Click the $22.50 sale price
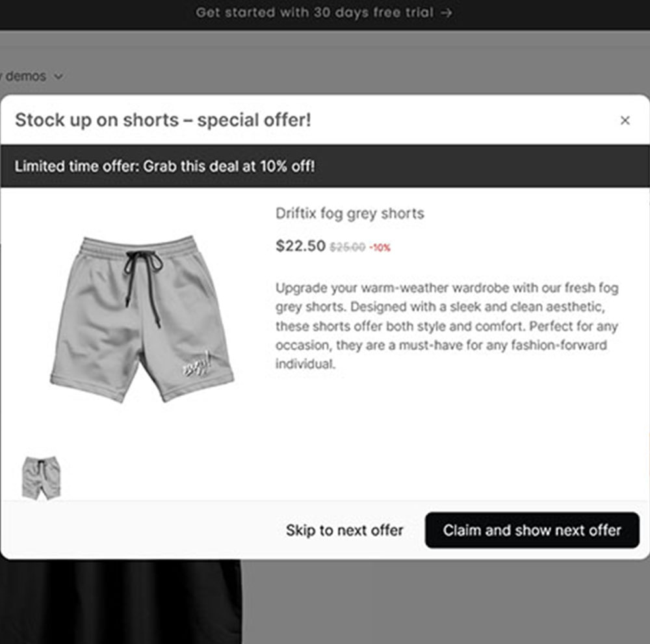The width and height of the screenshot is (650, 644). pyautogui.click(x=300, y=246)
